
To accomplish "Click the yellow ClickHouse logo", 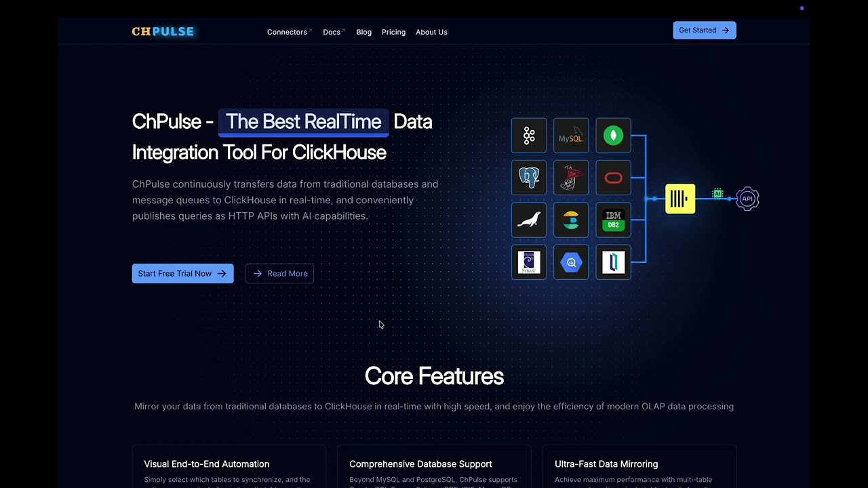I will [x=680, y=199].
